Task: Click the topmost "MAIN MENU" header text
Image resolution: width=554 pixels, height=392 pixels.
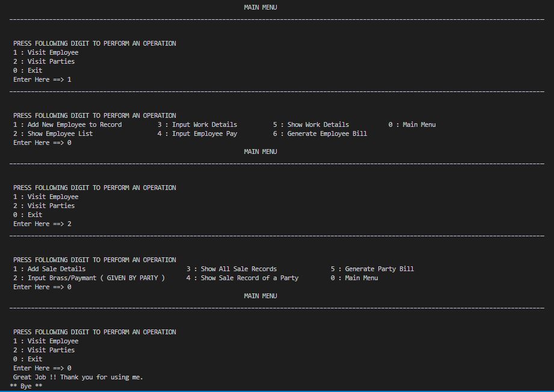Action: pos(260,7)
